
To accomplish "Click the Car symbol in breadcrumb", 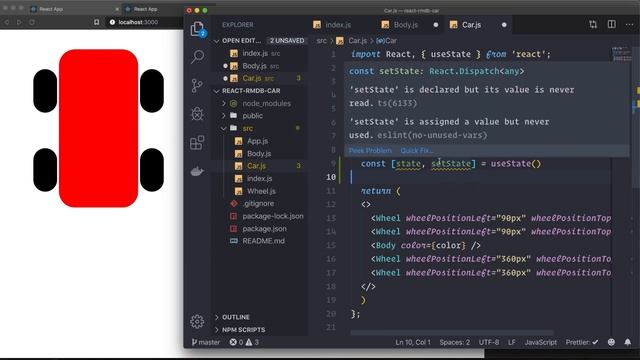I will pos(387,41).
